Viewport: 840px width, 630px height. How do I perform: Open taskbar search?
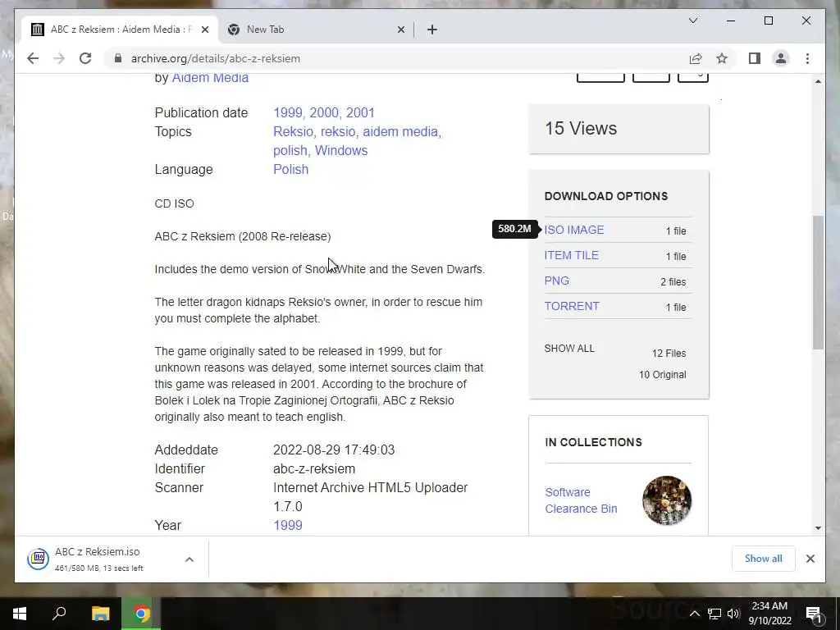59,614
